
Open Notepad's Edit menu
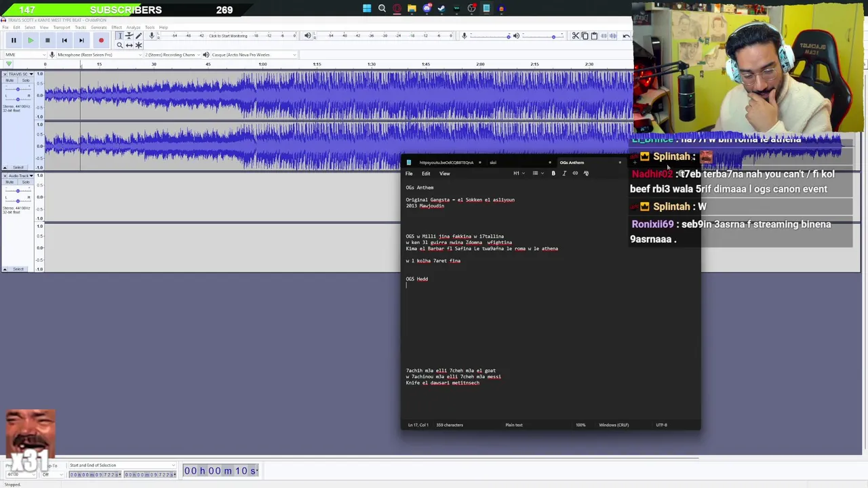point(426,174)
